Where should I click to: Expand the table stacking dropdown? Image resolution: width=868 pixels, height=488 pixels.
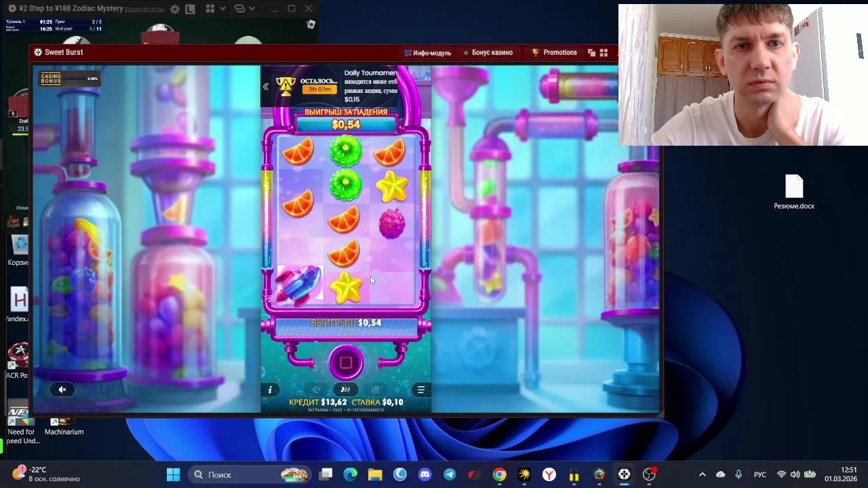[x=244, y=9]
